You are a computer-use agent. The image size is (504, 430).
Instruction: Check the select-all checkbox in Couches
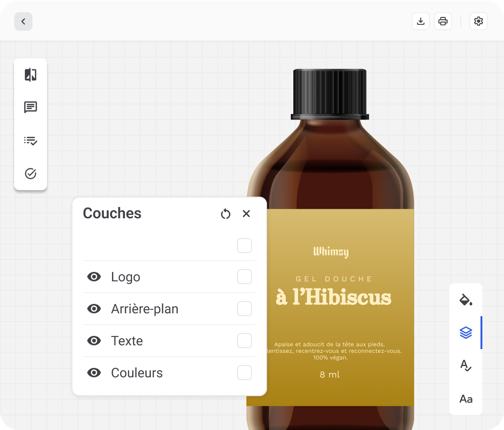(244, 246)
